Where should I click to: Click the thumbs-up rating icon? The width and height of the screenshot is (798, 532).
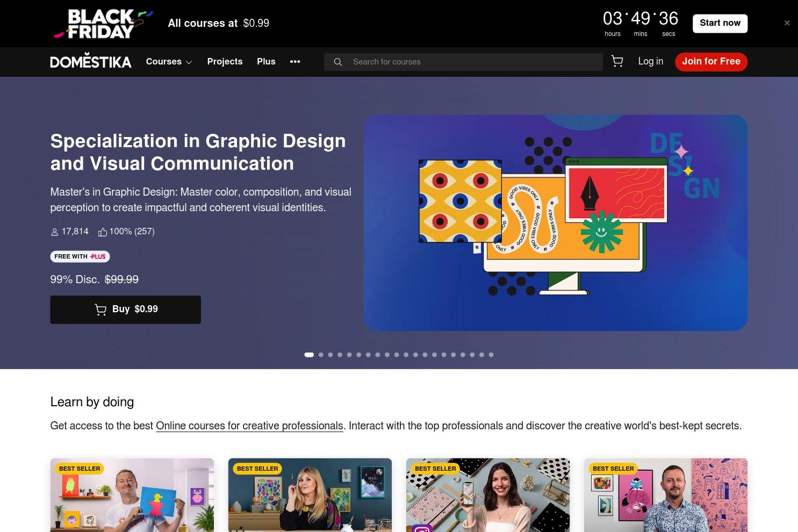[x=102, y=232]
